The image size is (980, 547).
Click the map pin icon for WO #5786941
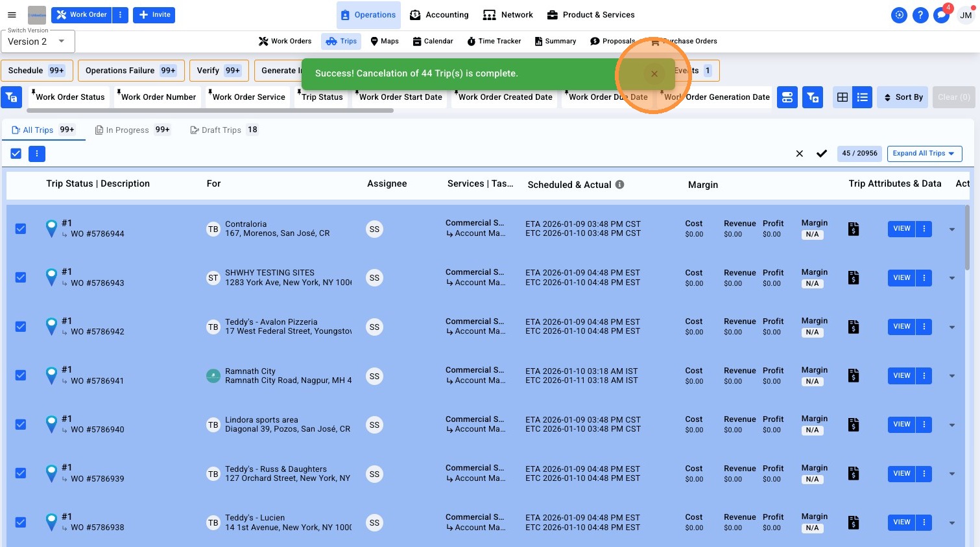[x=51, y=376]
